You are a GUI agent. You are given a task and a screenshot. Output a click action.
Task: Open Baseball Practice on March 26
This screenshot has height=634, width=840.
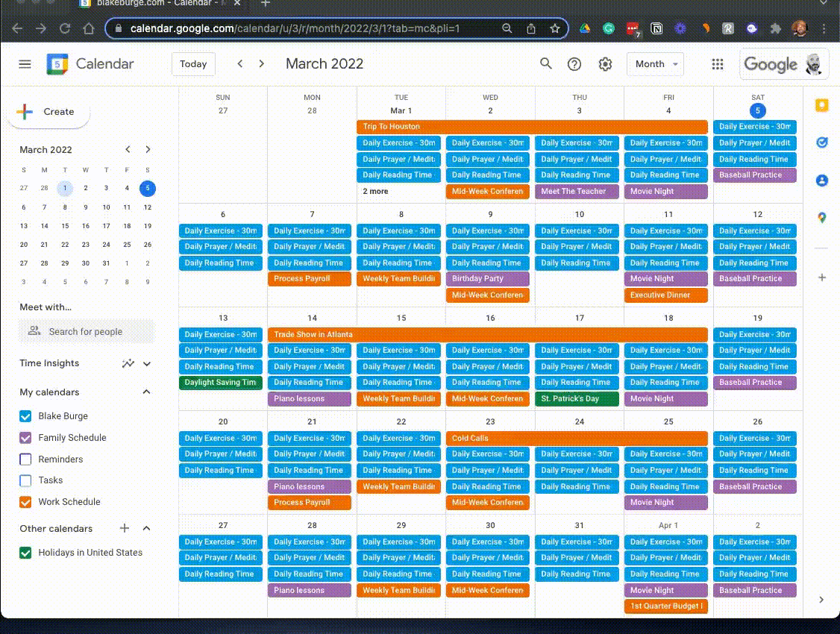pyautogui.click(x=754, y=487)
